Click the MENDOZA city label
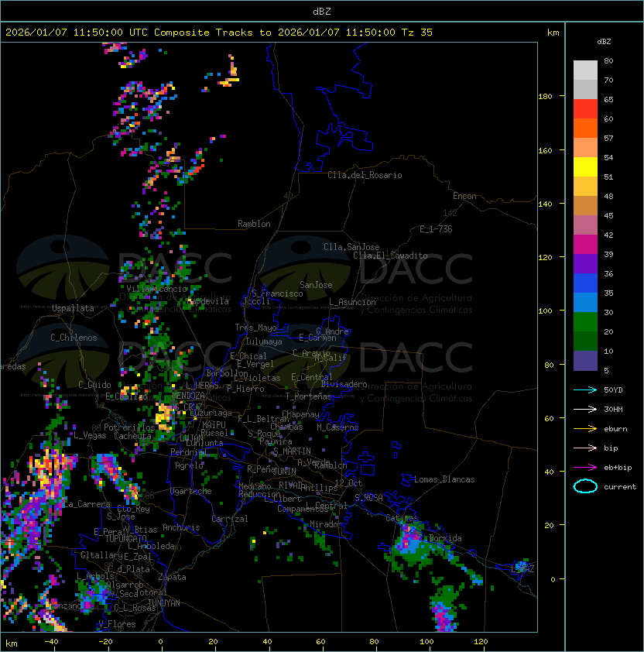The image size is (644, 652). [188, 396]
